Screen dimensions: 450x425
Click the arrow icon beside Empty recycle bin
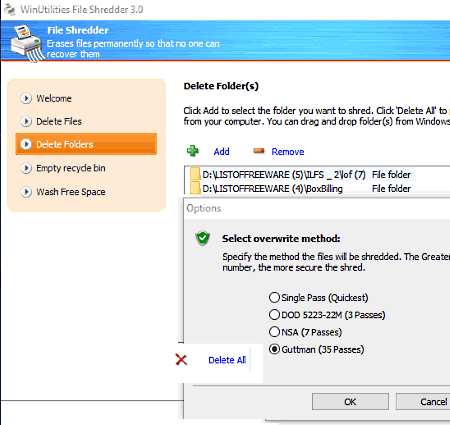click(26, 168)
